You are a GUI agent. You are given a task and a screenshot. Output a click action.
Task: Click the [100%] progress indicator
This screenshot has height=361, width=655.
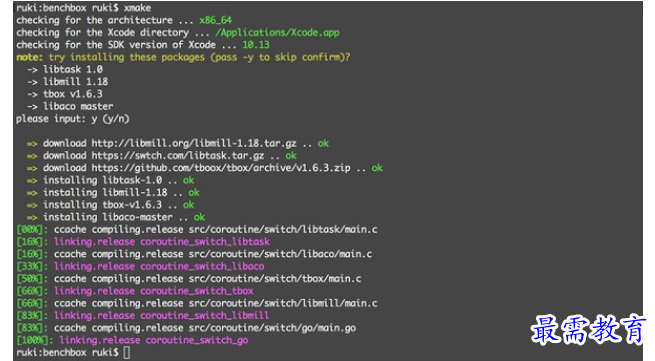point(32,340)
